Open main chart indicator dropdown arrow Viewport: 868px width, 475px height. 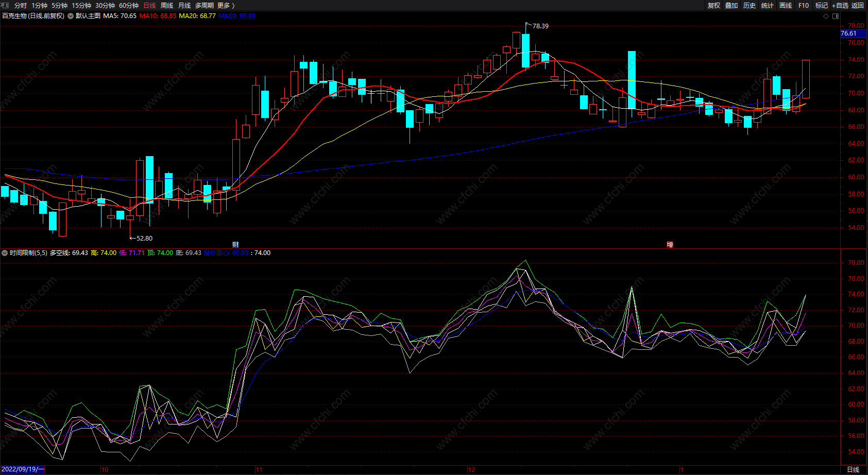71,16
